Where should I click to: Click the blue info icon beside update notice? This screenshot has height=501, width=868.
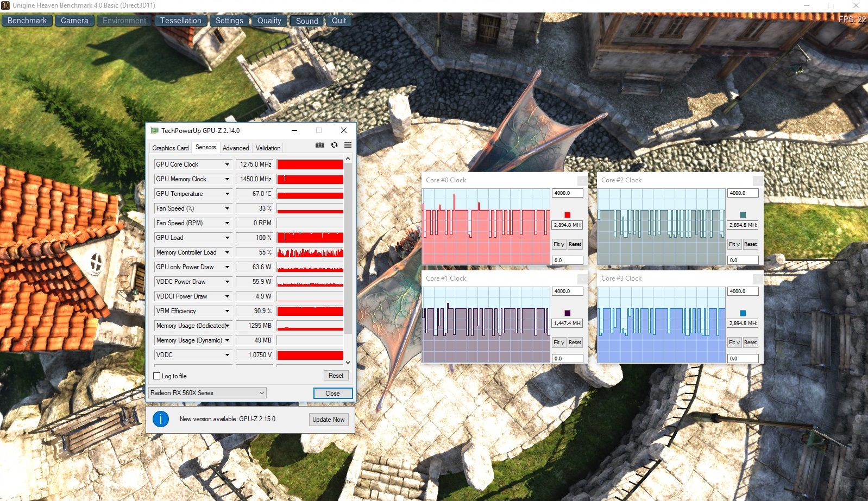161,419
